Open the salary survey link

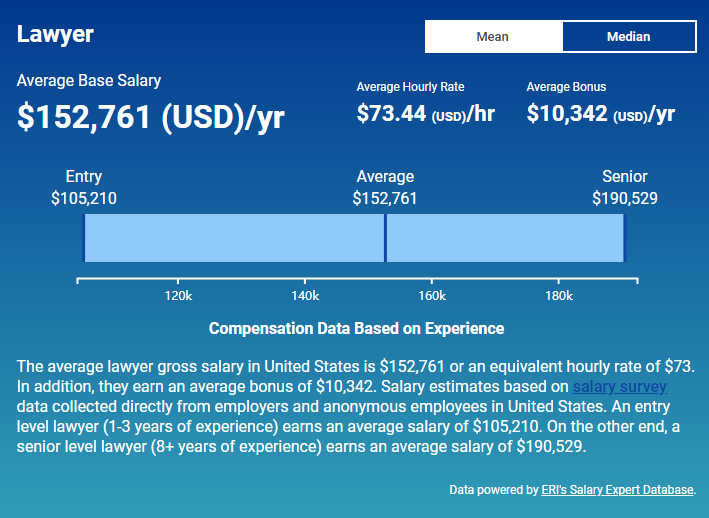click(619, 386)
